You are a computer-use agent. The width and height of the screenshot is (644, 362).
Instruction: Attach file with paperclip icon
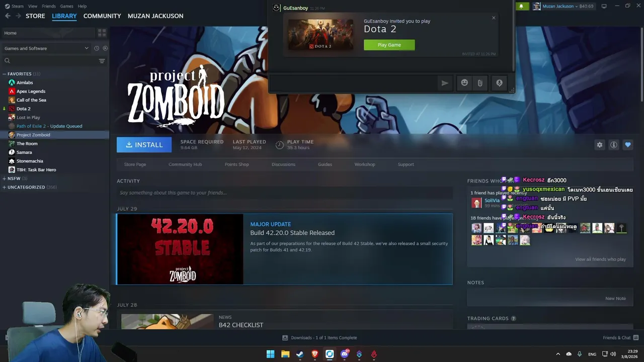pyautogui.click(x=480, y=83)
